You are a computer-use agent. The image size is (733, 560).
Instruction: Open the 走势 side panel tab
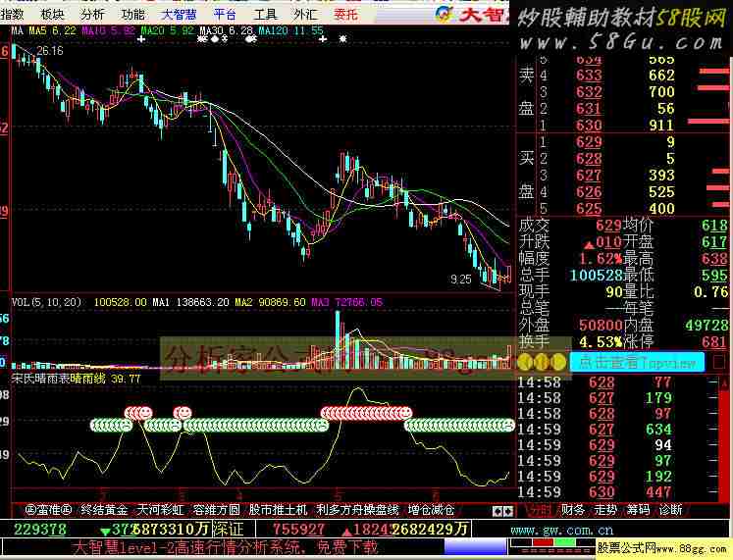pyautogui.click(x=605, y=510)
